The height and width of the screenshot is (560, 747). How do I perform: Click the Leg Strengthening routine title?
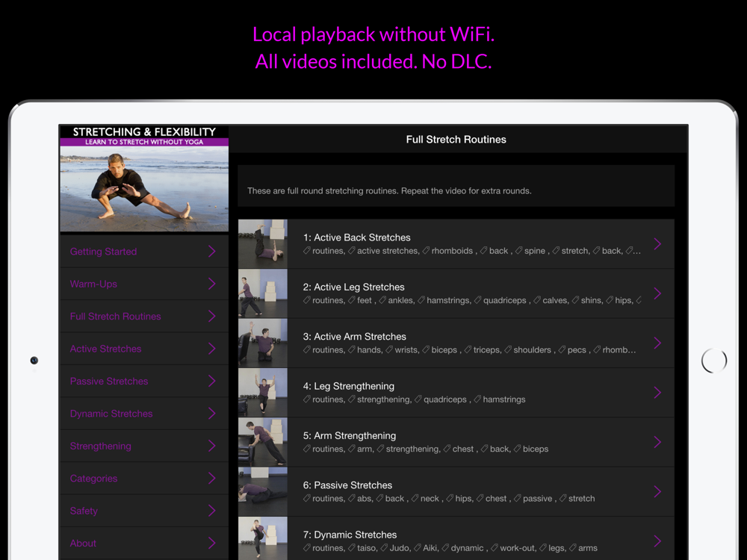coord(349,386)
